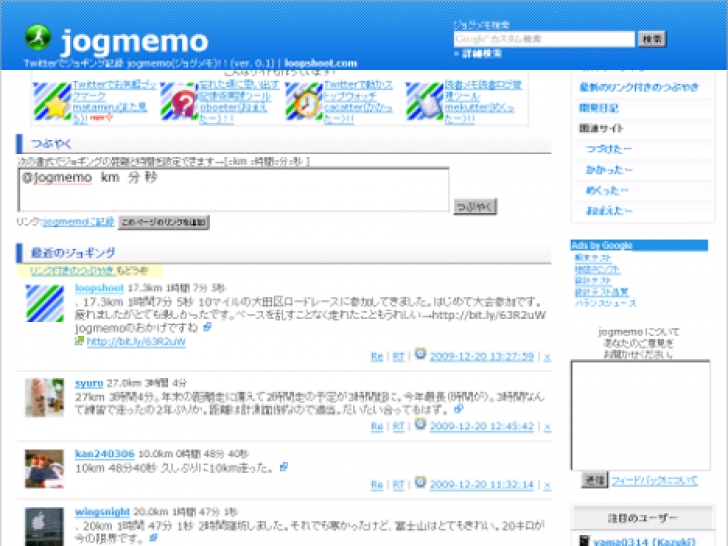Click avatar icon next to yama0314
Image resolution: width=728 pixels, height=546 pixels.
tap(584, 541)
